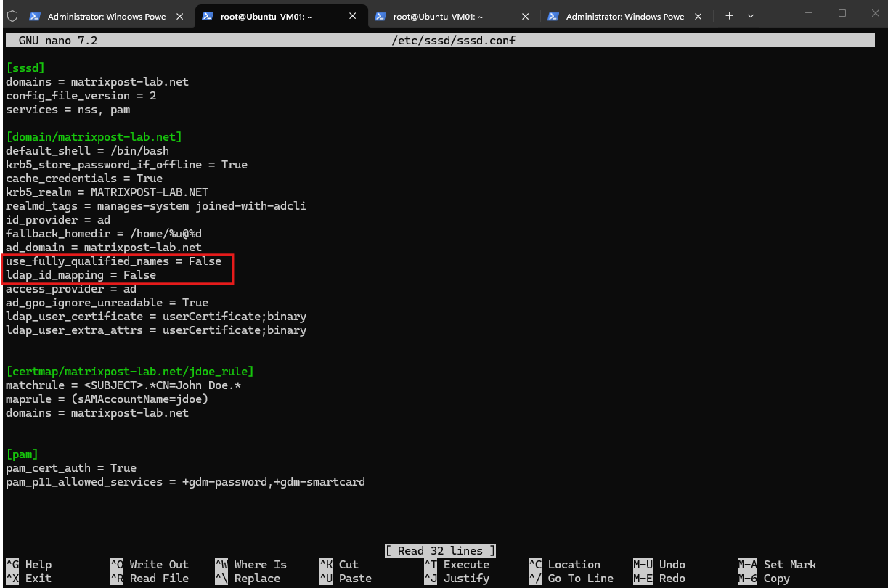
Task: Open the new-tab profile dropdown chevron
Action: [x=751, y=16]
